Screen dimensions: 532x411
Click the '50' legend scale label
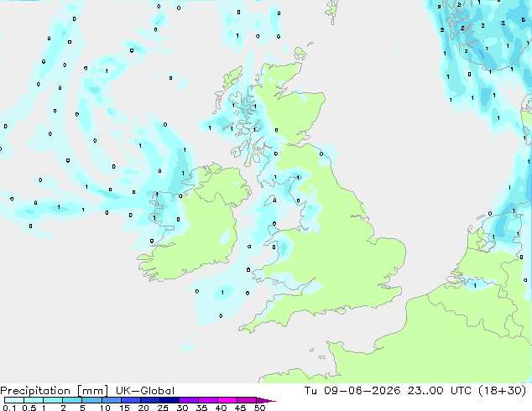click(259, 408)
